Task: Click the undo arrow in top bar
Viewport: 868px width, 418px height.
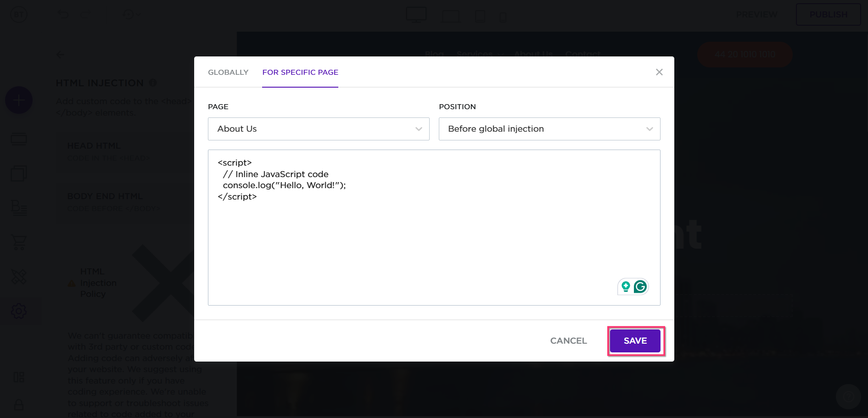Action: (62, 15)
